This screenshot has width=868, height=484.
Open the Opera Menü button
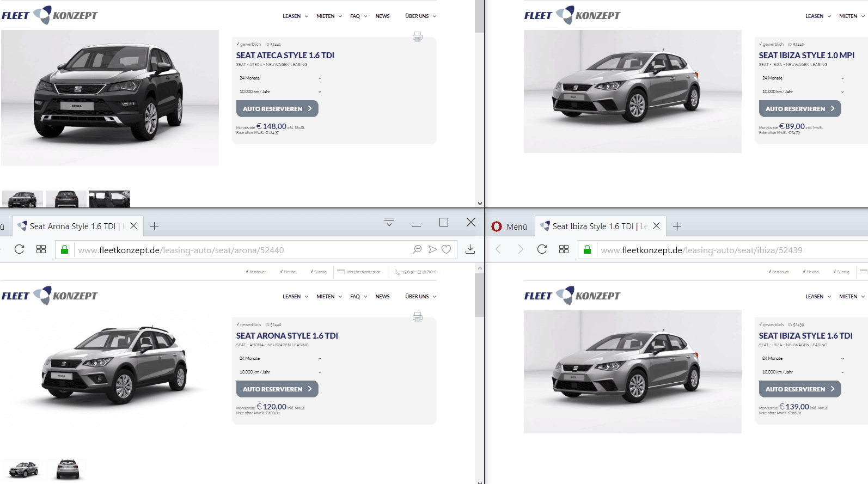pos(510,226)
